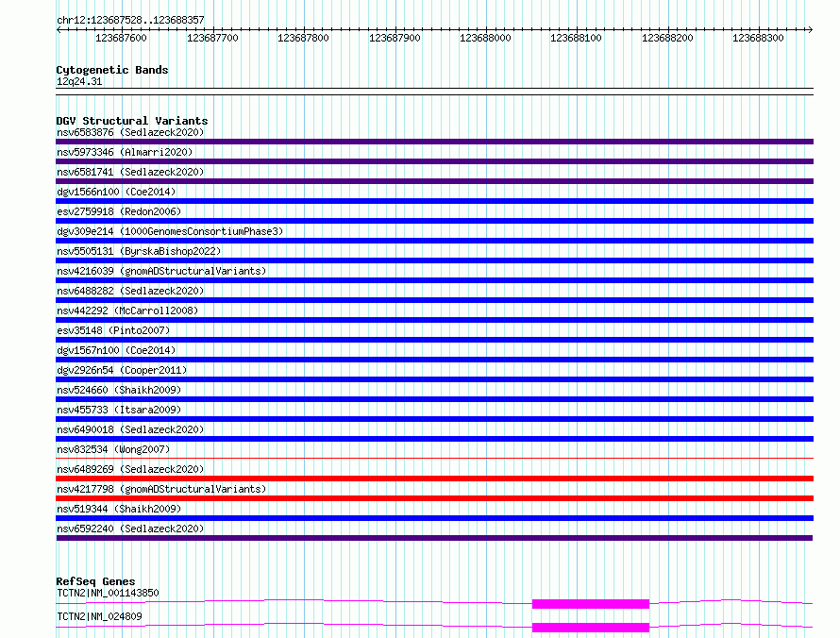Click nsv6490018 (Sedlazeck2020) label
This screenshot has width=840, height=638.
(130, 429)
